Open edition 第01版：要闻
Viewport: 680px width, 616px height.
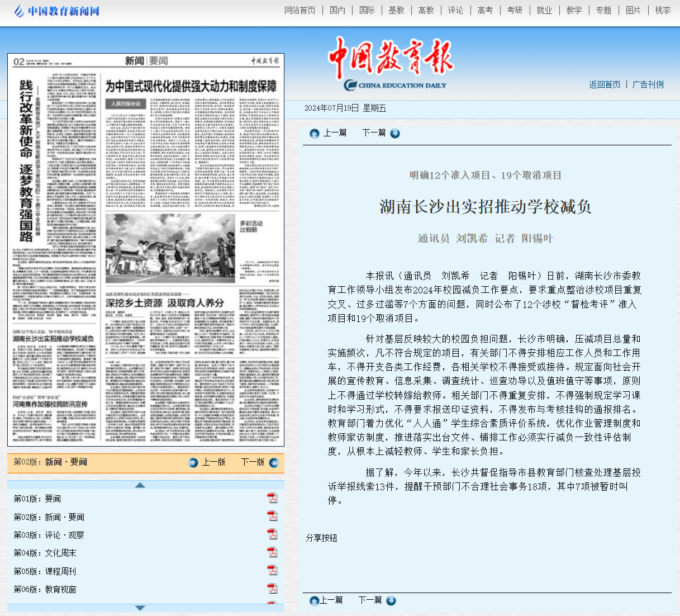click(37, 499)
